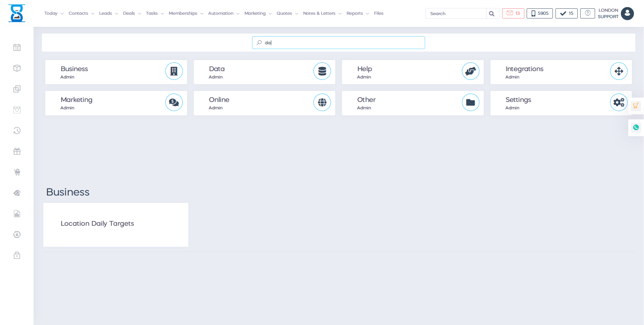The width and height of the screenshot is (644, 325).
Task: Open the Files menu item
Action: point(378,13)
